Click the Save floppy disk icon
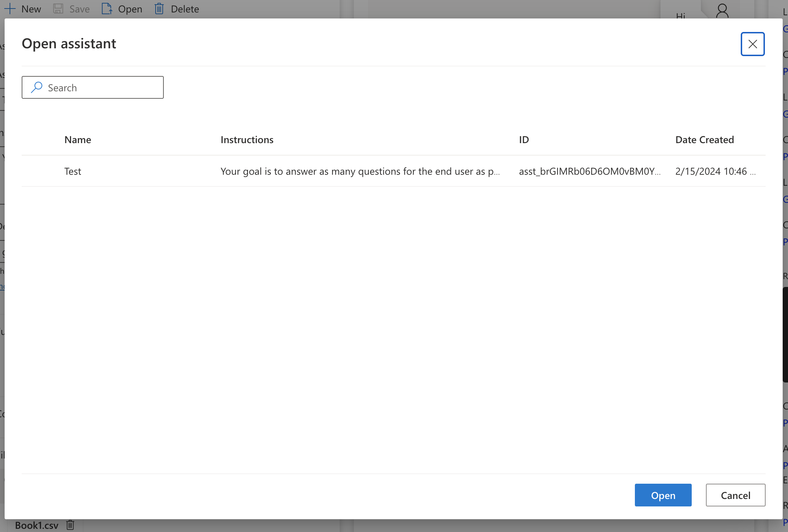788x532 pixels. coord(58,9)
